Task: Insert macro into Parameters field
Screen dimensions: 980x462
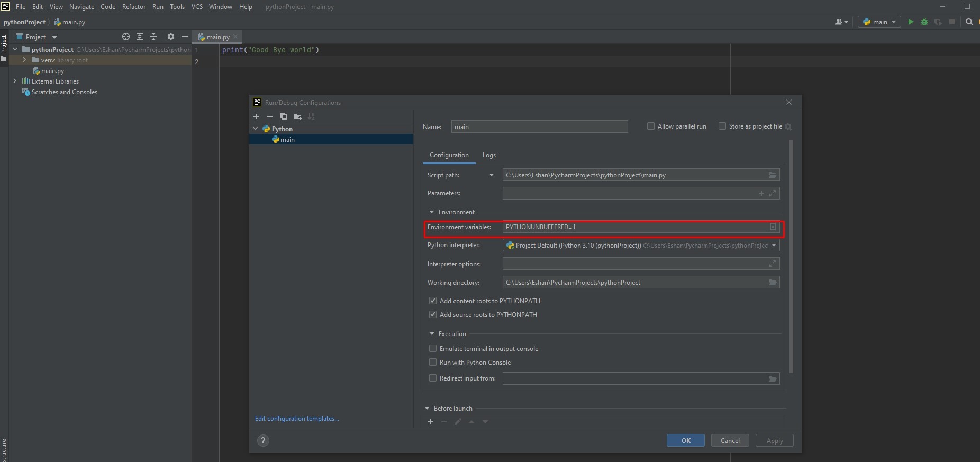Action: [x=761, y=193]
